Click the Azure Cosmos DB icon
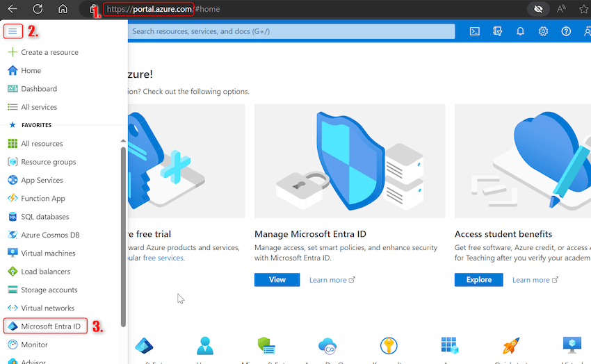Image resolution: width=591 pixels, height=364 pixels. point(13,235)
